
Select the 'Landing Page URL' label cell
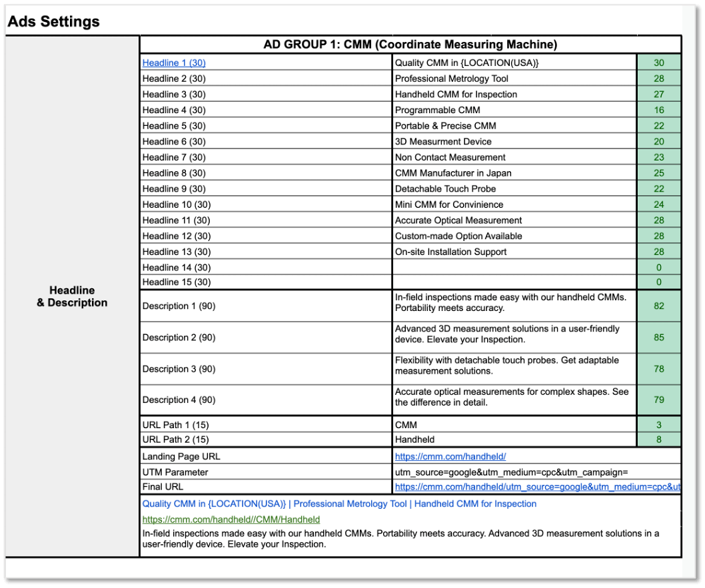point(266,456)
